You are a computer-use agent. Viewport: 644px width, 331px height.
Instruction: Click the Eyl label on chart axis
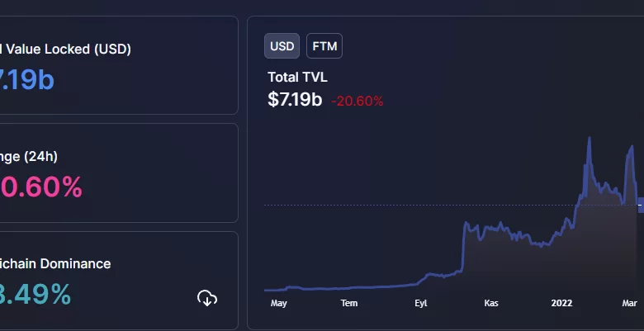[421, 303]
